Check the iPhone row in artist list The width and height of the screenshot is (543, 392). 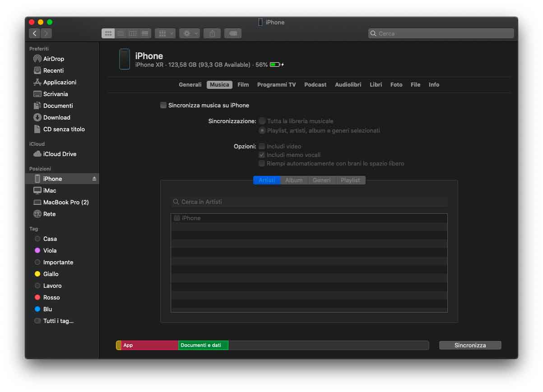(177, 218)
